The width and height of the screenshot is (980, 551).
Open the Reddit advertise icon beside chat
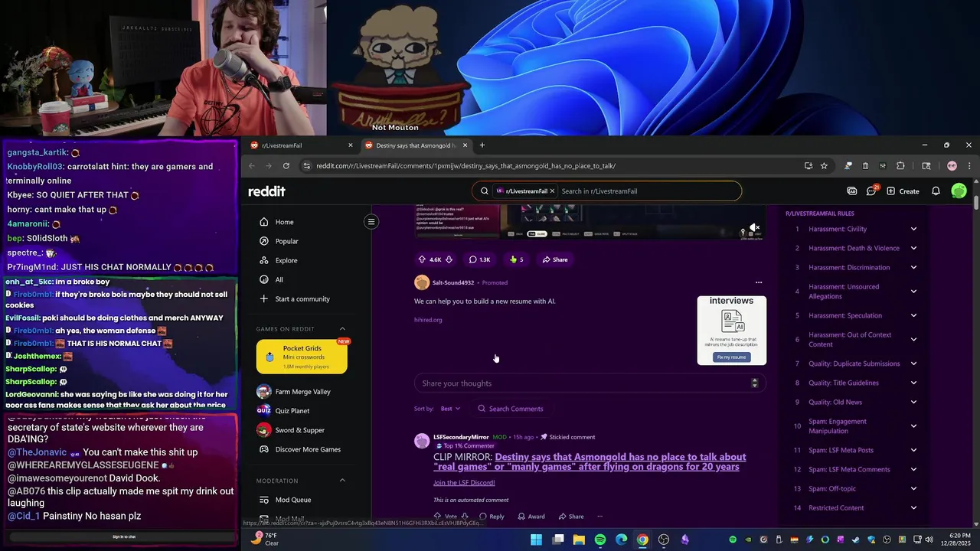[x=852, y=191]
